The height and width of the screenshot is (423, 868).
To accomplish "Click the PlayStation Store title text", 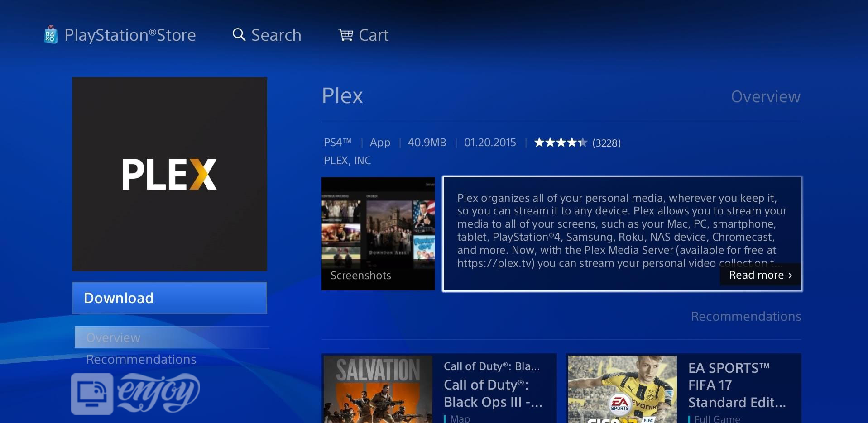I will coord(130,35).
